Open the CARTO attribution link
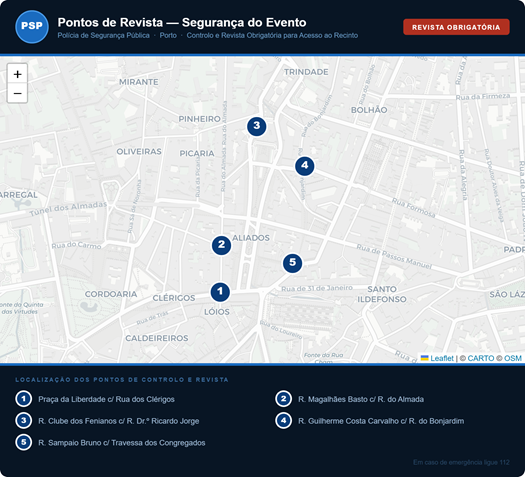 pos(480,358)
